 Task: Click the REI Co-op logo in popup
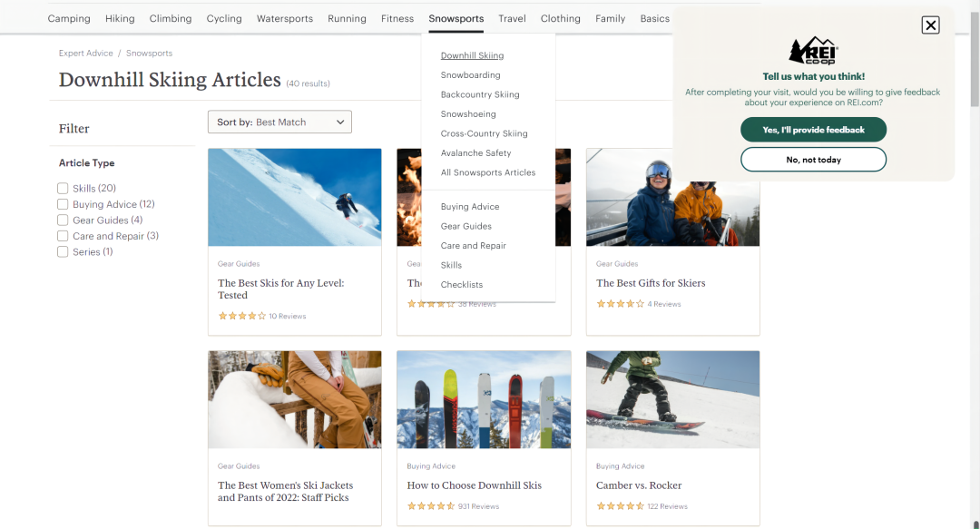(813, 51)
